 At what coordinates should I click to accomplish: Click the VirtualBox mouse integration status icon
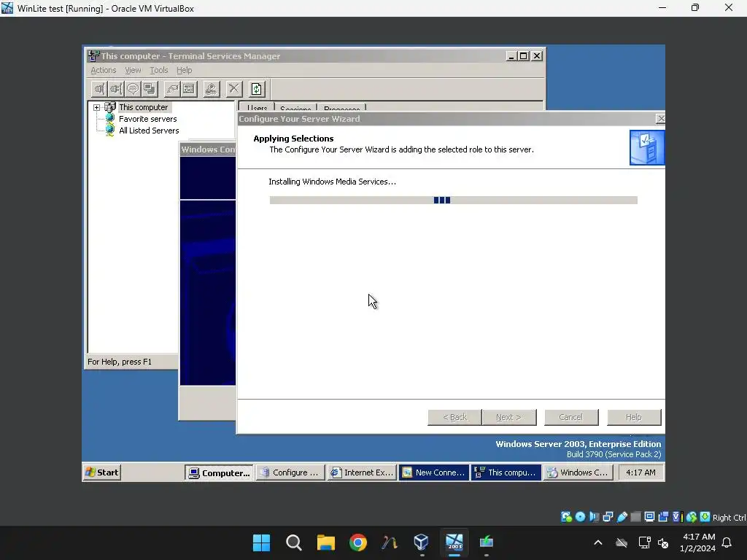(692, 517)
